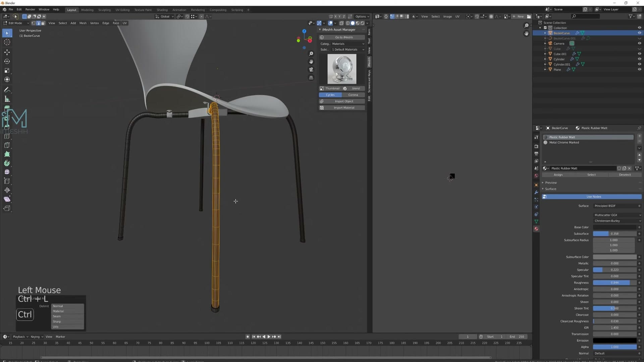The image size is (644, 362).
Task: Toggle the Use Nodes button
Action: 592,197
